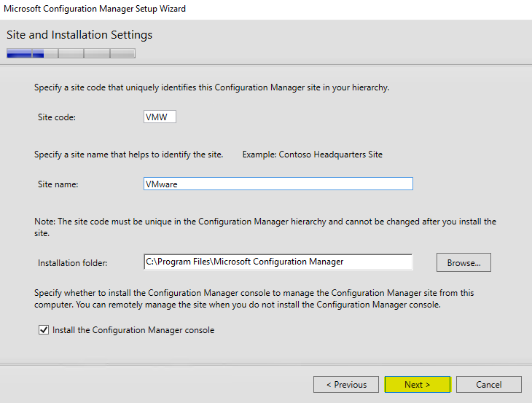The image size is (532, 403).
Task: Click the middle segment of the progress bar
Action: 71,53
